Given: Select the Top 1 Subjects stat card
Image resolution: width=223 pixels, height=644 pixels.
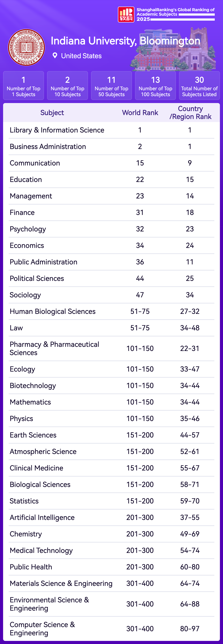Looking at the screenshot, I should (24, 86).
